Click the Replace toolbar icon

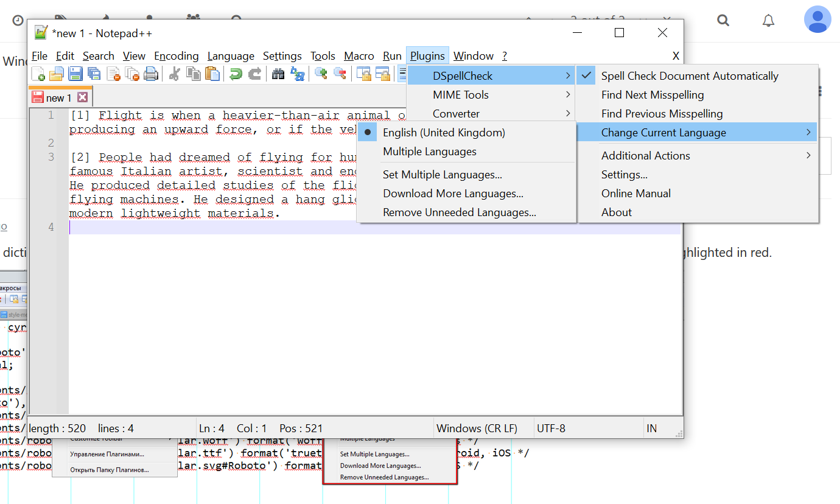point(298,74)
